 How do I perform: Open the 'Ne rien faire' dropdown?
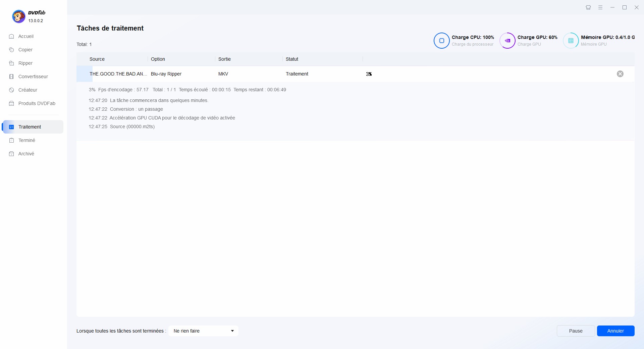[204, 331]
